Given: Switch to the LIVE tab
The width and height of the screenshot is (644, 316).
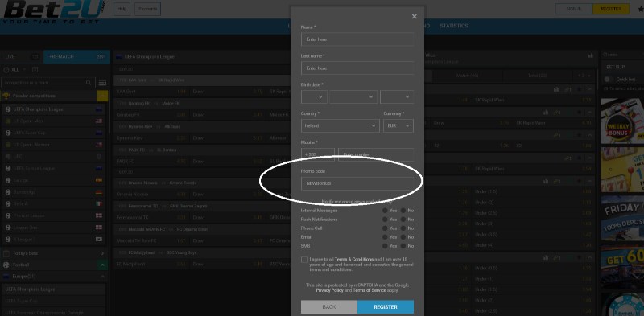Looking at the screenshot, I should click(x=22, y=57).
